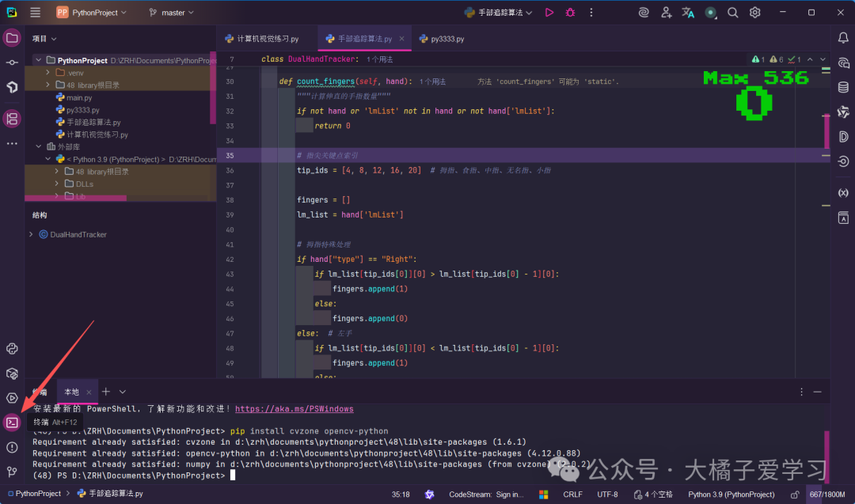Click the inspection warnings widget
Screen dimensions: 855x504
[776, 59]
